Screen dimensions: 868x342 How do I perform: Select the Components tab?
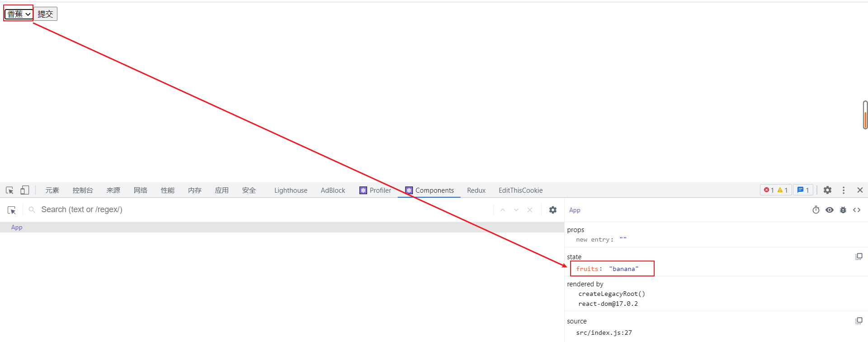point(429,190)
